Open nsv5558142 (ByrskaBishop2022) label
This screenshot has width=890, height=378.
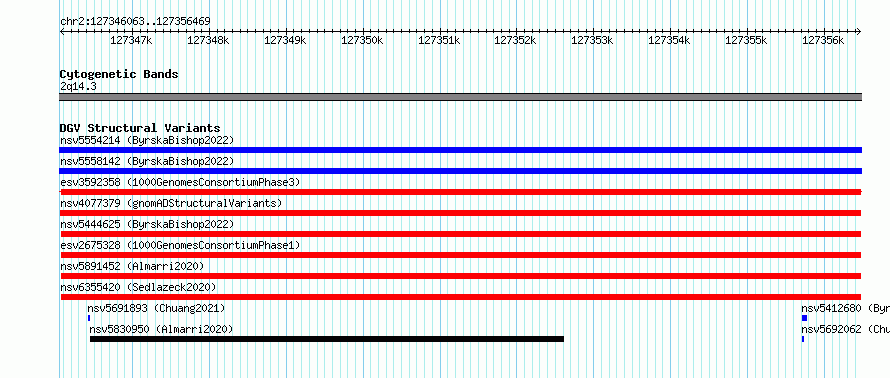[147, 161]
